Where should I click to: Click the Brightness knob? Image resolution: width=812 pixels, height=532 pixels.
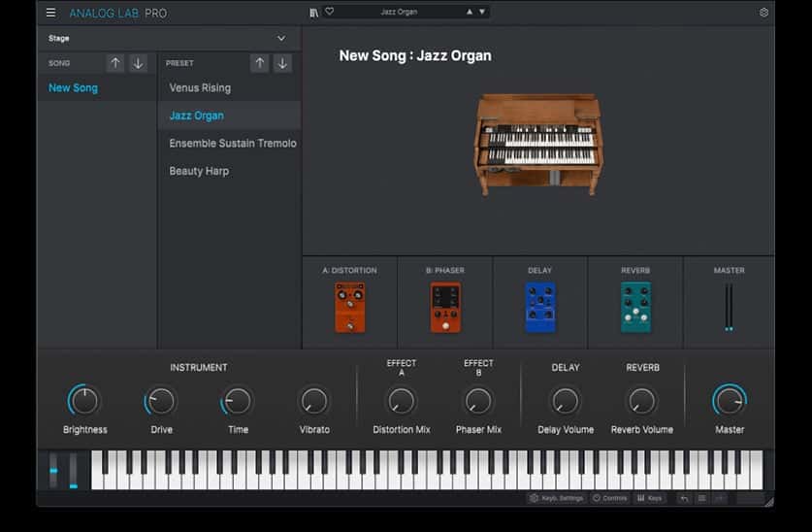tap(84, 400)
